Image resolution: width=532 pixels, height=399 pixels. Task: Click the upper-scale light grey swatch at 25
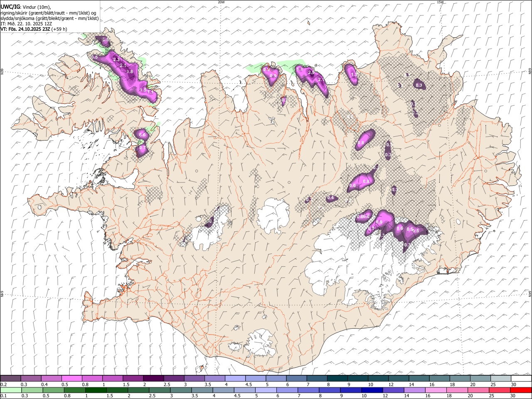[x=501, y=379]
